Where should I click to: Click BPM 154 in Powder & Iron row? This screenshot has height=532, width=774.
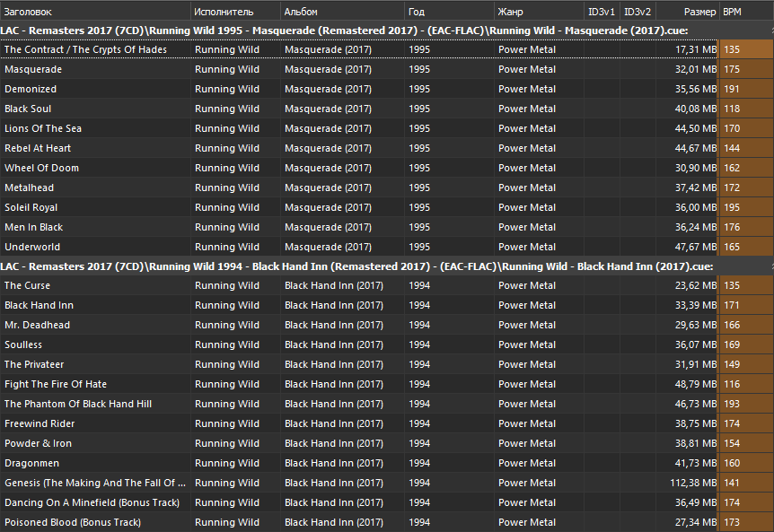[732, 443]
